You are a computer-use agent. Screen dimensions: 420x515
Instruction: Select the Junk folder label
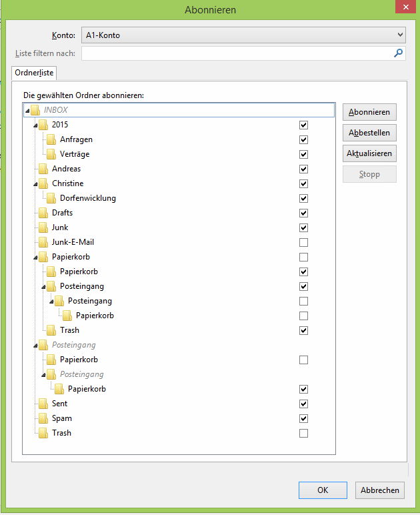click(60, 227)
